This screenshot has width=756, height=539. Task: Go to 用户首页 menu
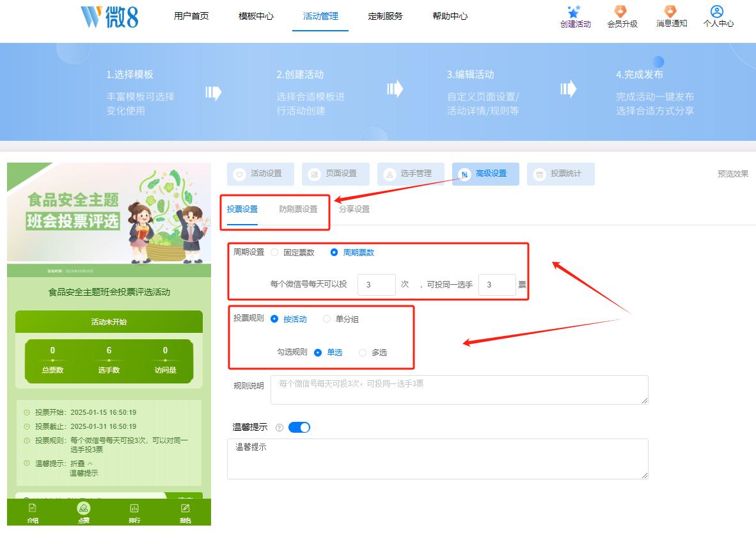[x=191, y=16]
